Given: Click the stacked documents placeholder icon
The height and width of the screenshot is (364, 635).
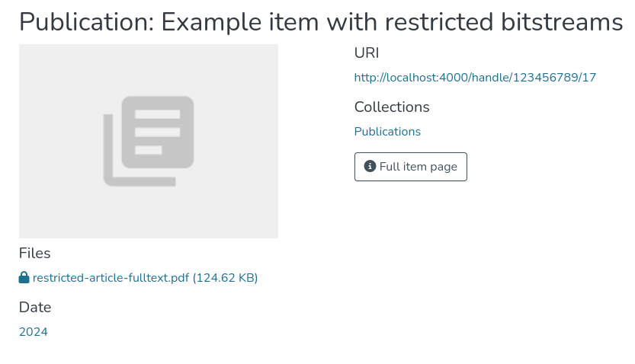Looking at the screenshot, I should point(149,141).
